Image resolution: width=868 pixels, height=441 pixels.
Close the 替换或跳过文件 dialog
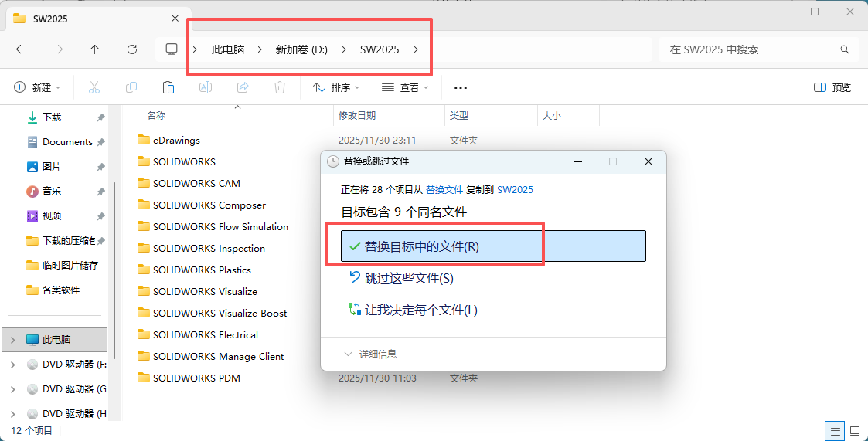point(648,161)
